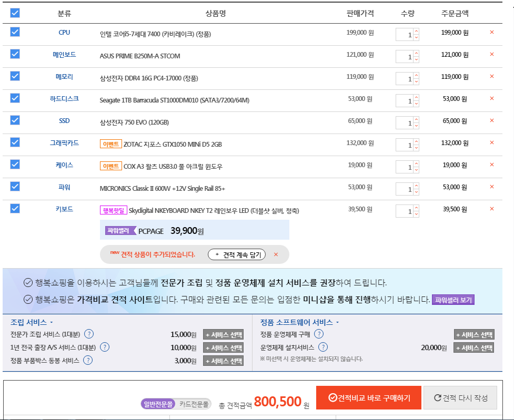The width and height of the screenshot is (514, 420).
Task: Toggle the select-all checkbox in header
Action: [x=15, y=13]
